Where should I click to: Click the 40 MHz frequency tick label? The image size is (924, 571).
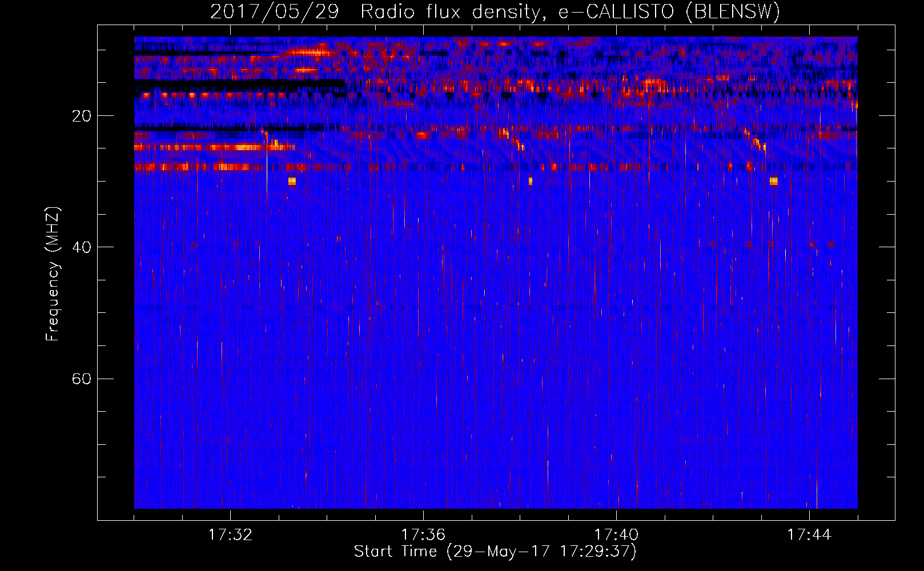click(x=82, y=247)
